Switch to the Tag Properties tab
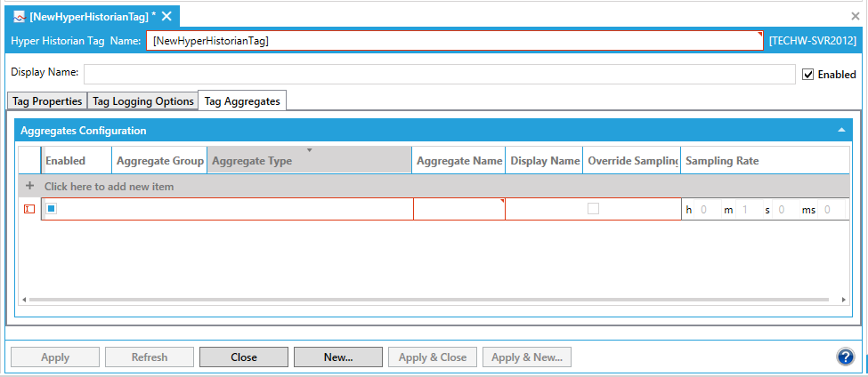The width and height of the screenshot is (868, 377). tap(47, 101)
